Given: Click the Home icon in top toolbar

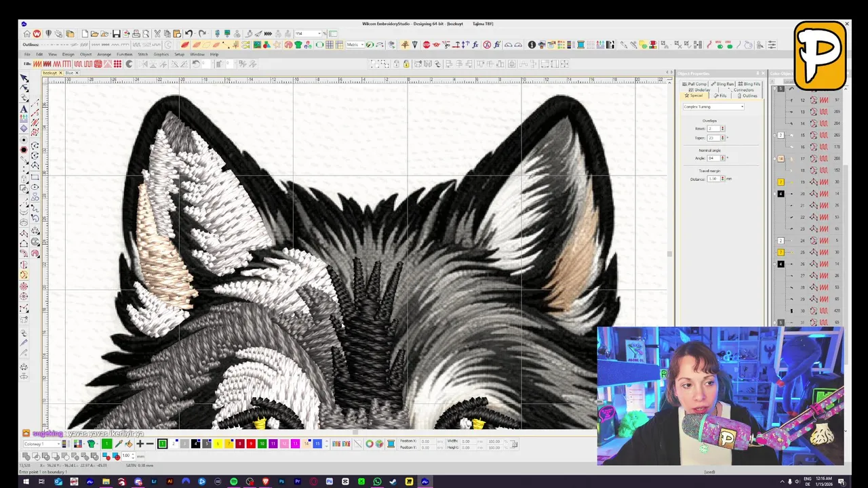Looking at the screenshot, I should 26,34.
